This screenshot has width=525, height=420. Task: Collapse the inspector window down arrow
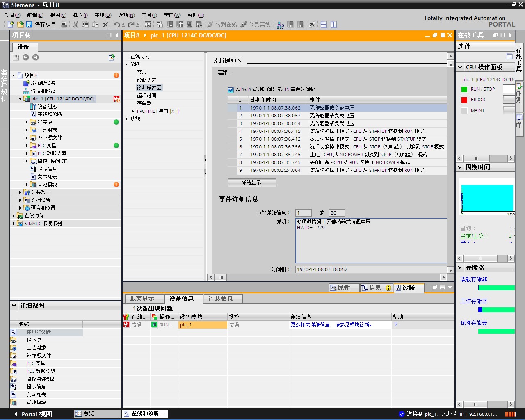450,288
